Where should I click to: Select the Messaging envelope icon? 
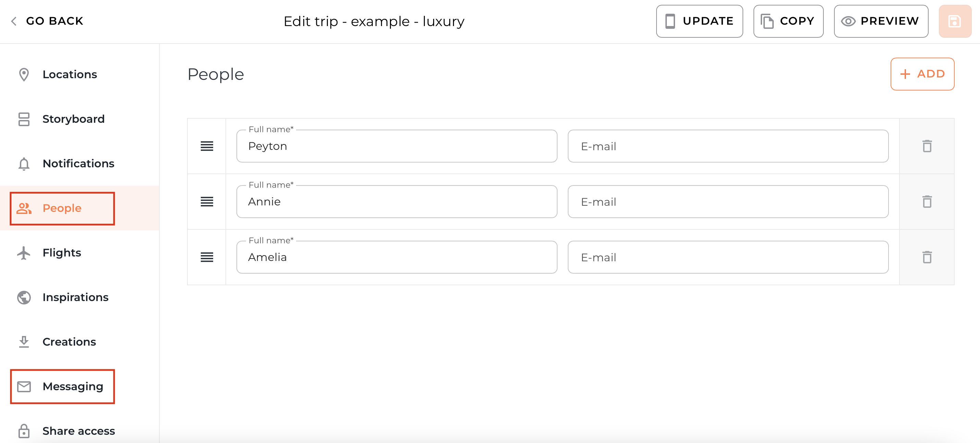(x=24, y=386)
